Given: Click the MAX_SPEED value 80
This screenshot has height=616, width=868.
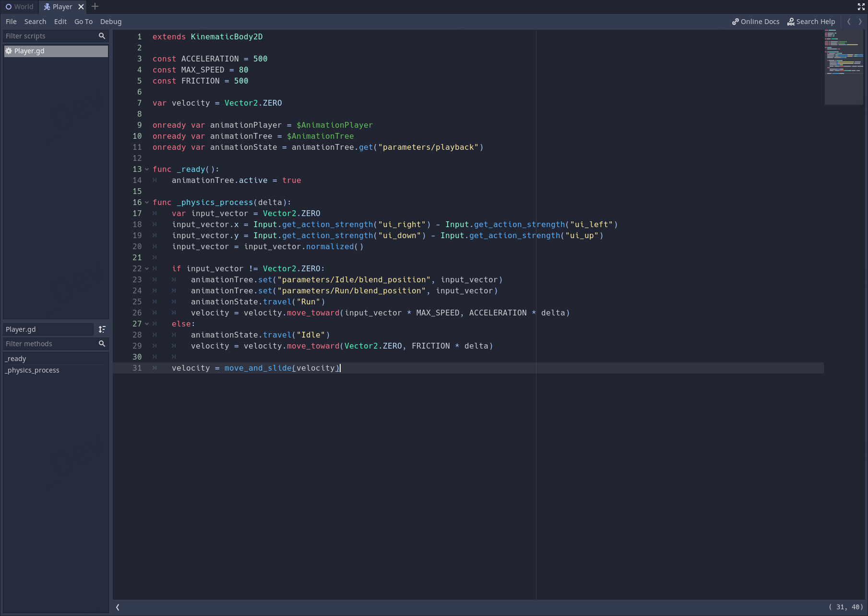Looking at the screenshot, I should point(244,70).
